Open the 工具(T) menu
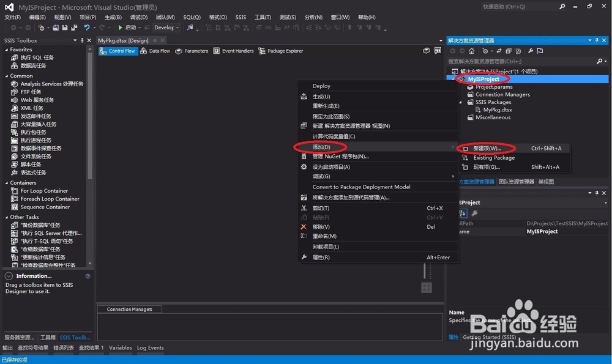612x364 pixels. tap(263, 17)
